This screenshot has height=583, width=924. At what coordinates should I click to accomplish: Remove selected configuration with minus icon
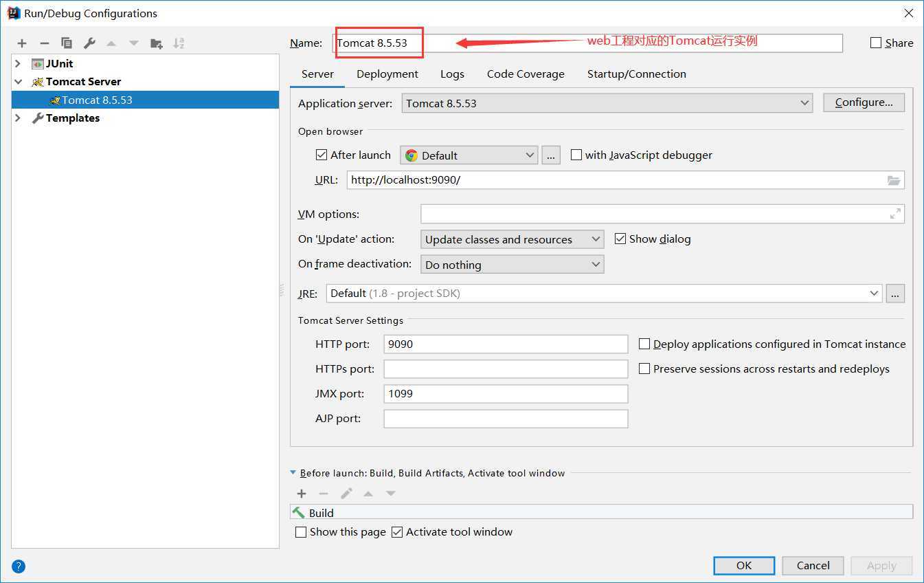pyautogui.click(x=44, y=43)
